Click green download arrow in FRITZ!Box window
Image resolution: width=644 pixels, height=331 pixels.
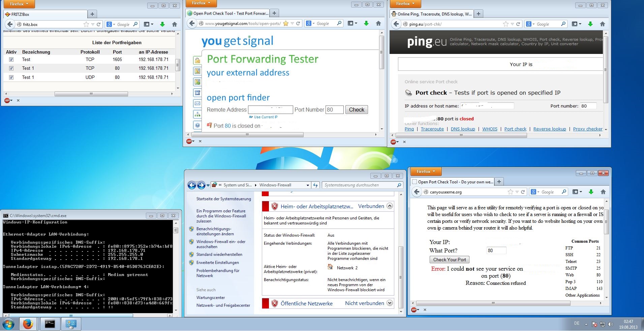point(162,24)
